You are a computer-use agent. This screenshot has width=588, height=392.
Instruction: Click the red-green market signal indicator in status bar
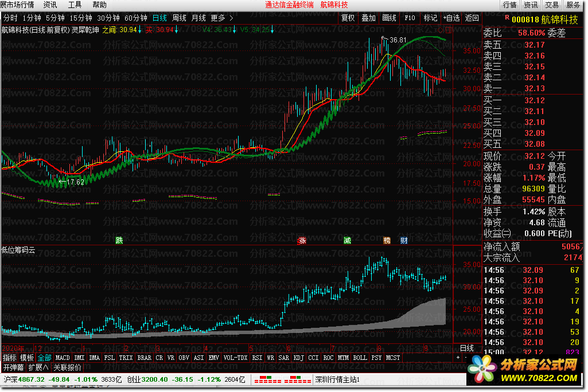point(283,379)
